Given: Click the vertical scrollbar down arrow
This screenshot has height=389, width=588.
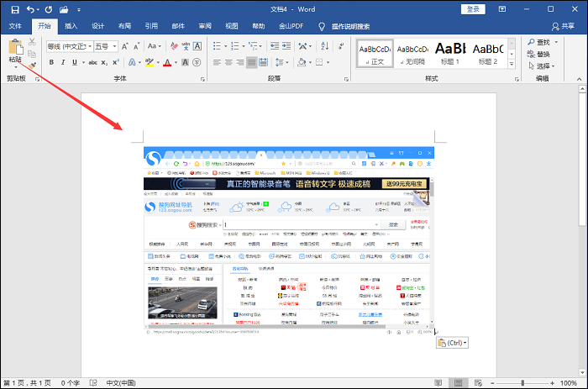Looking at the screenshot, I should coord(582,372).
